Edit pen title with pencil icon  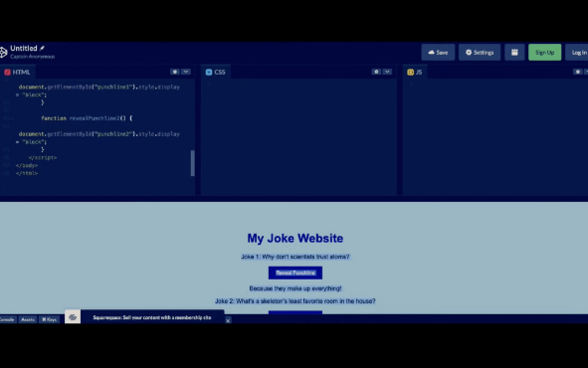[42, 48]
